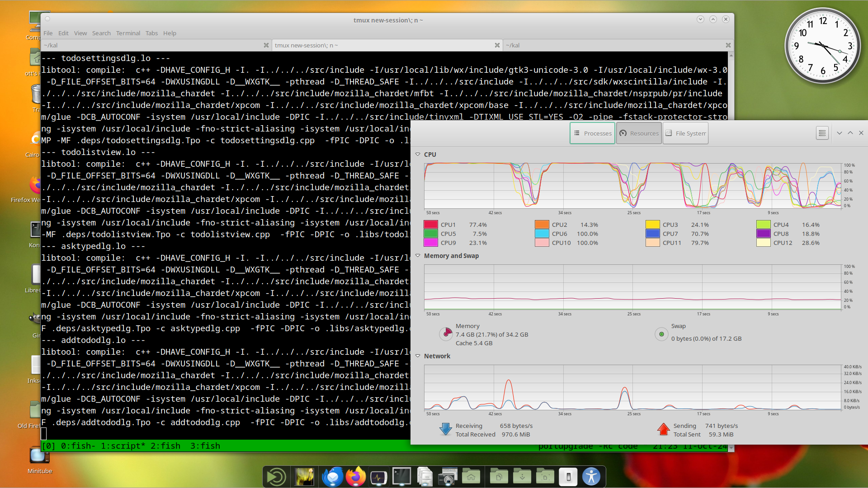Switch to the File Systems tab
Screen dimensions: 868x488
click(685, 133)
